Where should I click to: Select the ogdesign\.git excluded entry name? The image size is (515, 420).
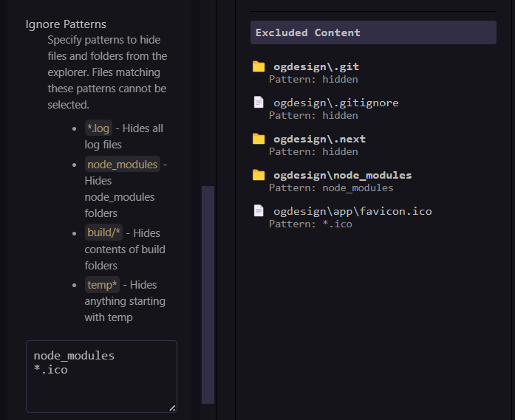316,67
